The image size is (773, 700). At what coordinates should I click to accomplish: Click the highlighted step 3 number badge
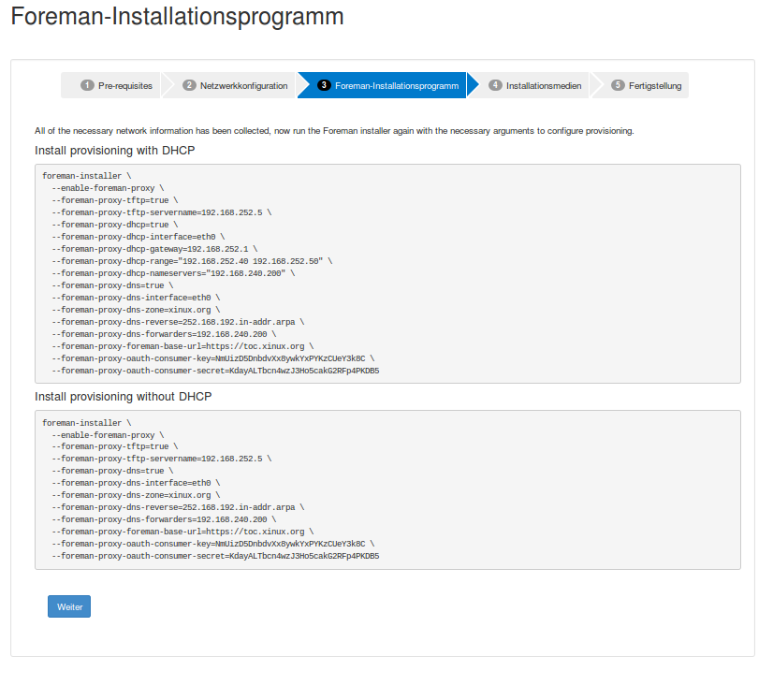click(324, 85)
